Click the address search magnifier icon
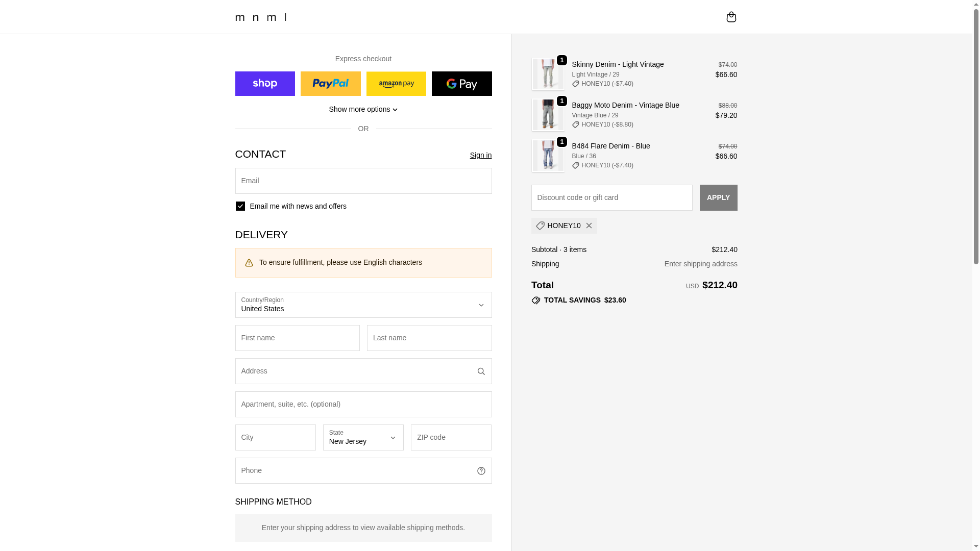The width and height of the screenshot is (980, 551). click(x=481, y=371)
